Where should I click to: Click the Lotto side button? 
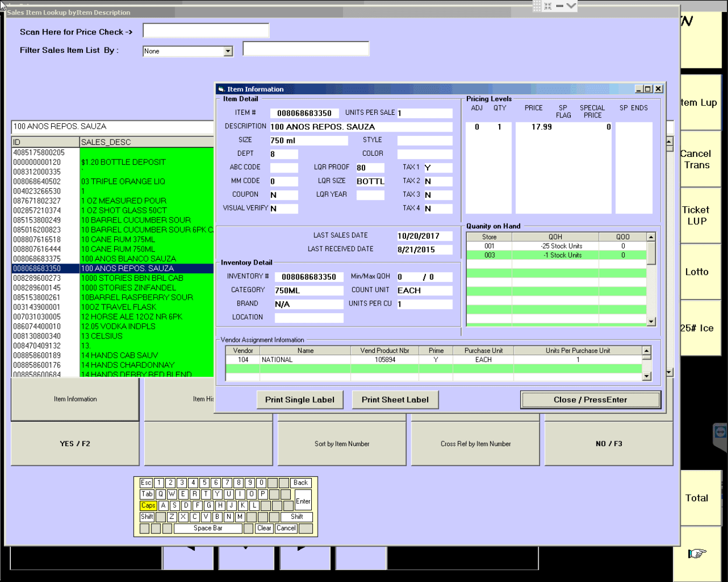[x=700, y=272]
